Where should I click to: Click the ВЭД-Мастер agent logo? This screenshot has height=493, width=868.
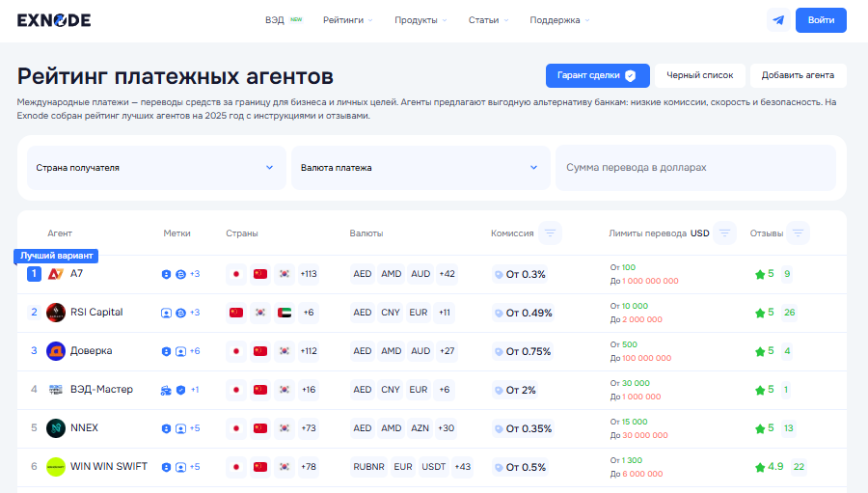pos(55,390)
